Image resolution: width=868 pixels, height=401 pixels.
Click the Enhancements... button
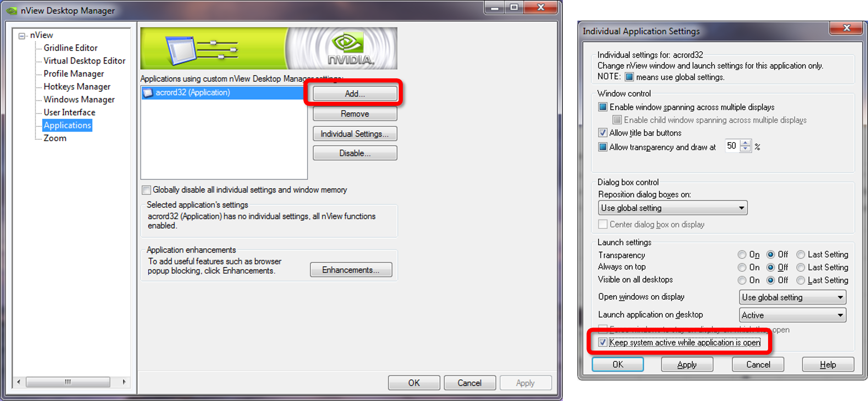(351, 270)
